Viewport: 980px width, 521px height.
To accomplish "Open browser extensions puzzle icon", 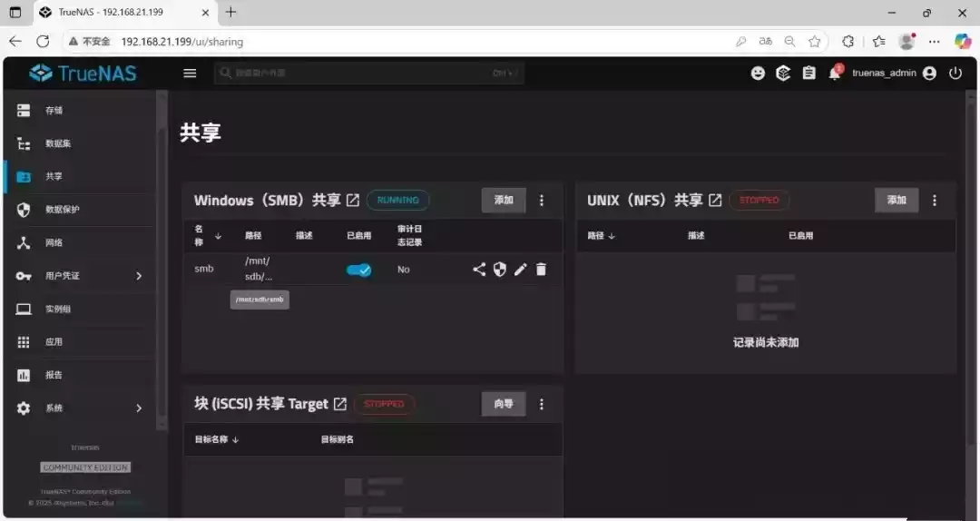I will pyautogui.click(x=848, y=41).
